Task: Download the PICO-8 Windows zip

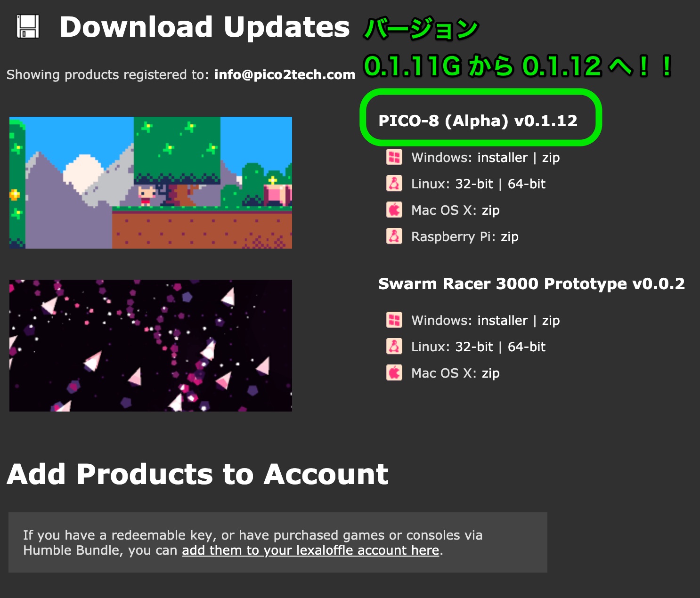Action: (551, 158)
